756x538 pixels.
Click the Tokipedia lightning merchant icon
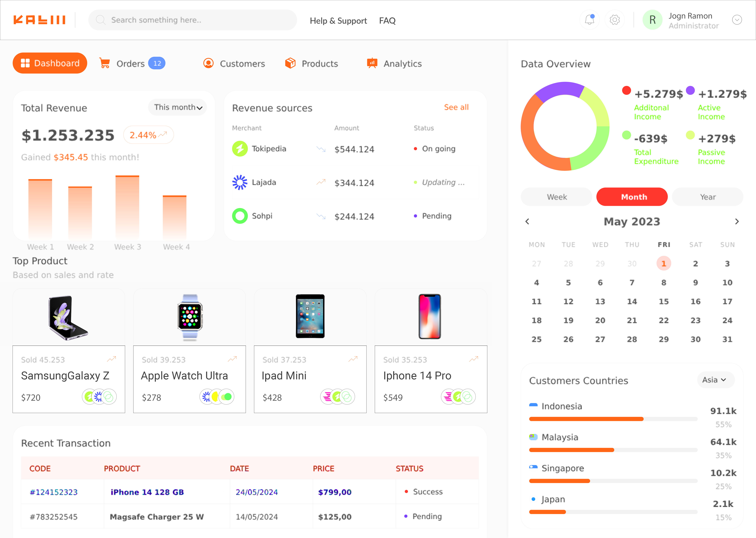click(x=240, y=149)
